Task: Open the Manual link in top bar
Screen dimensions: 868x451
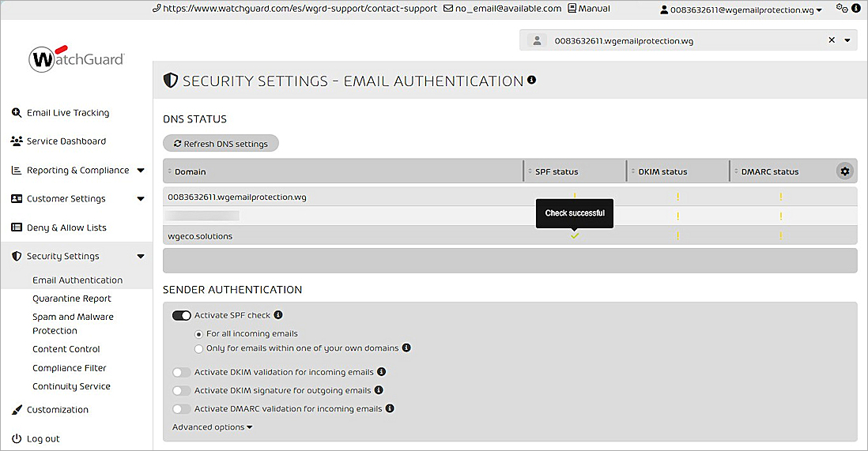Action: click(x=588, y=9)
